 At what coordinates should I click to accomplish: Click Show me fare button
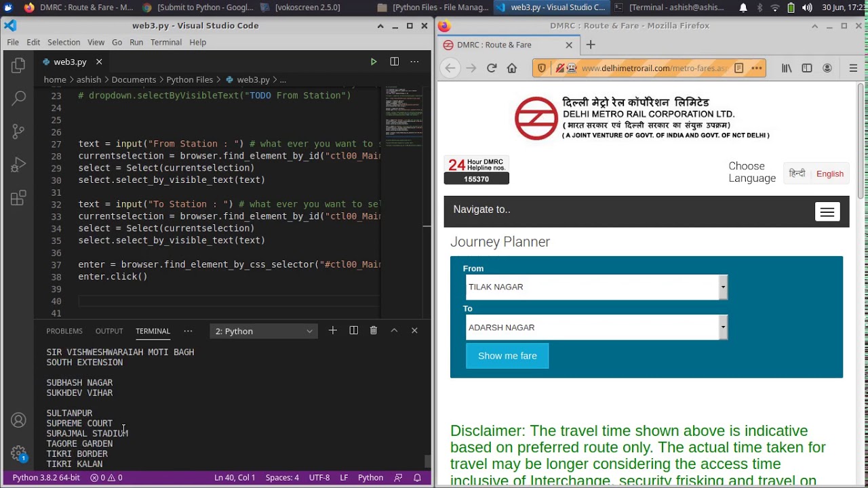(x=507, y=356)
